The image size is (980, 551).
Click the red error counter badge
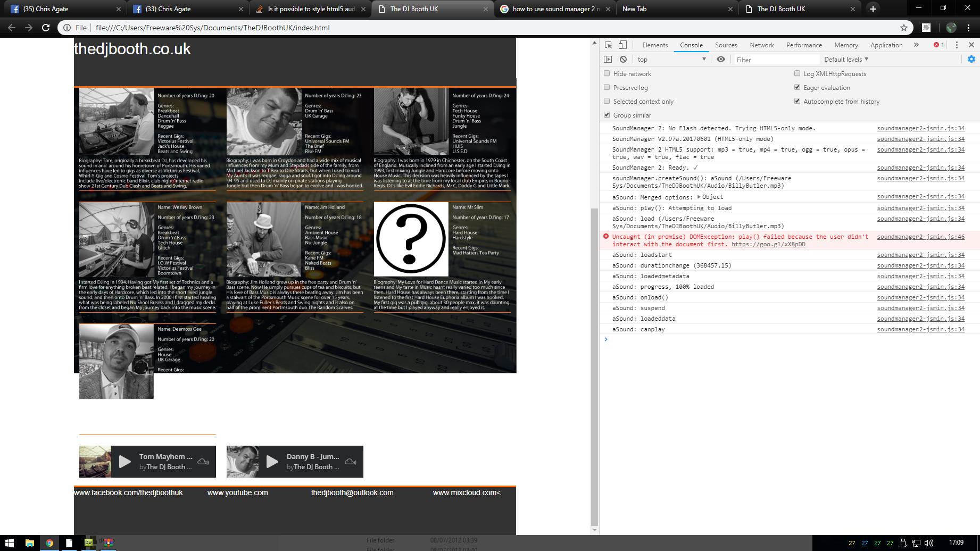tap(939, 45)
